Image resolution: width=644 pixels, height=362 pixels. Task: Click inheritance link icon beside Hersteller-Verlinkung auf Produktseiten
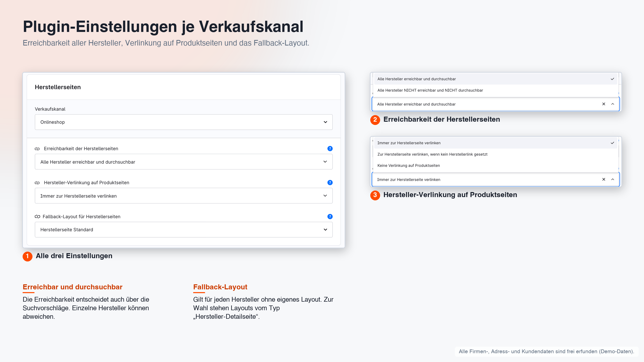[x=37, y=183]
